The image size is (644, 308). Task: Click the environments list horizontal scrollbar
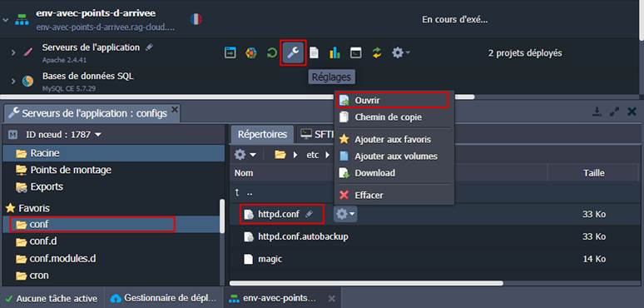(x=237, y=97)
